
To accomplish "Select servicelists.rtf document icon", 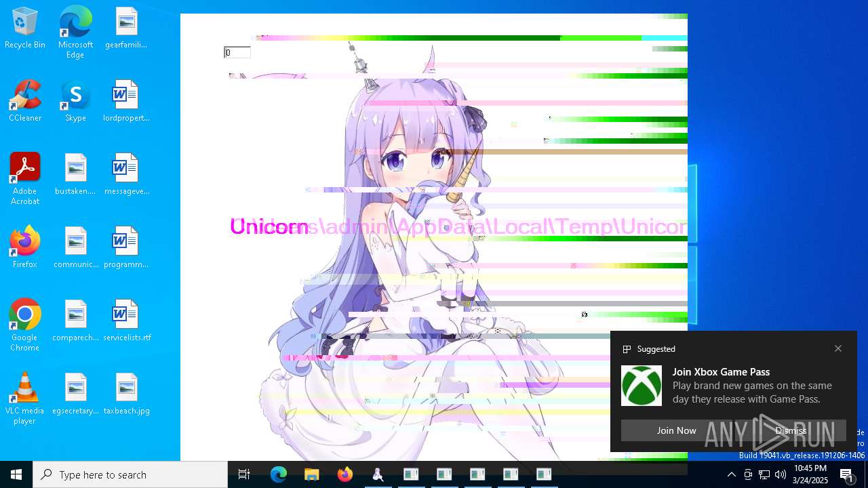I will [126, 321].
